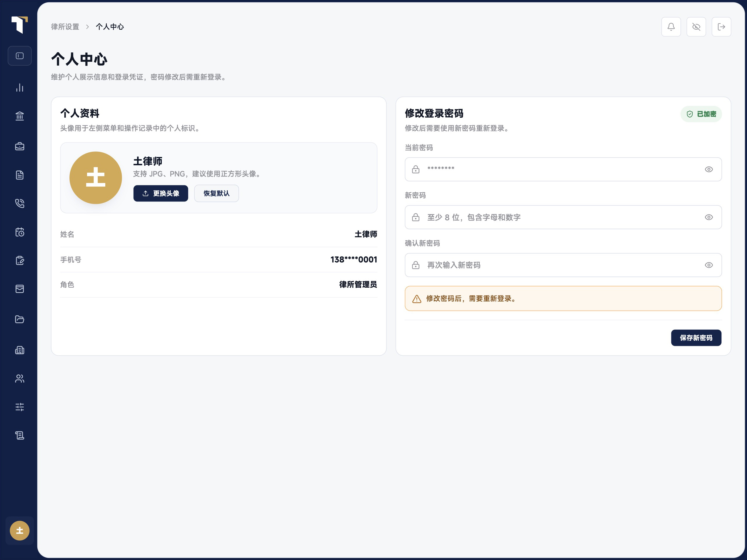This screenshot has width=747, height=560.
Task: Open the sliders settings sidebar icon
Action: (x=20, y=407)
